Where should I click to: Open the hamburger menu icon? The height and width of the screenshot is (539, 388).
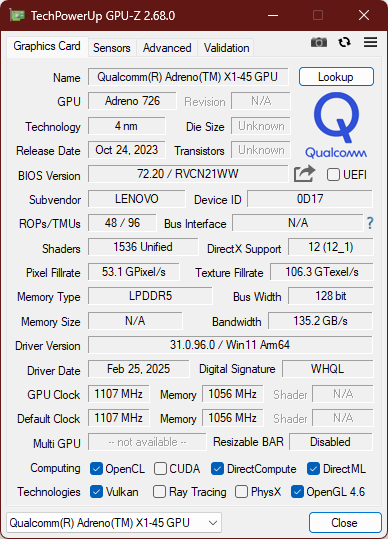[370, 42]
